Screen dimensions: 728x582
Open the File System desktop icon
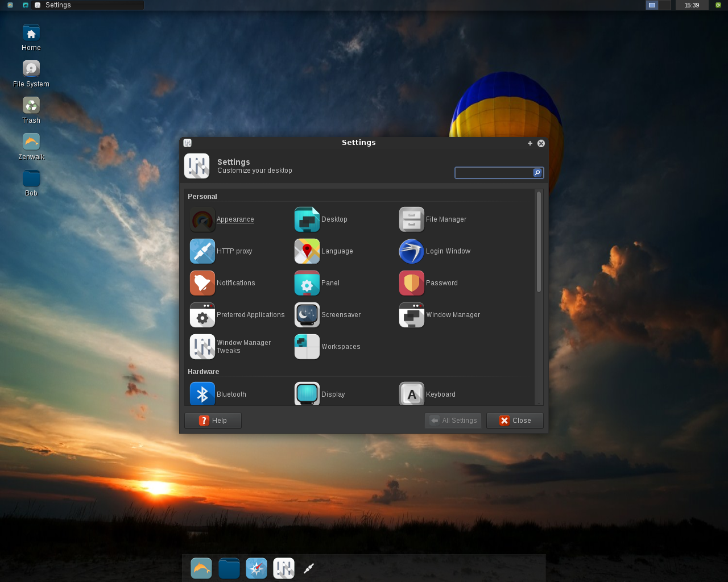pos(31,69)
